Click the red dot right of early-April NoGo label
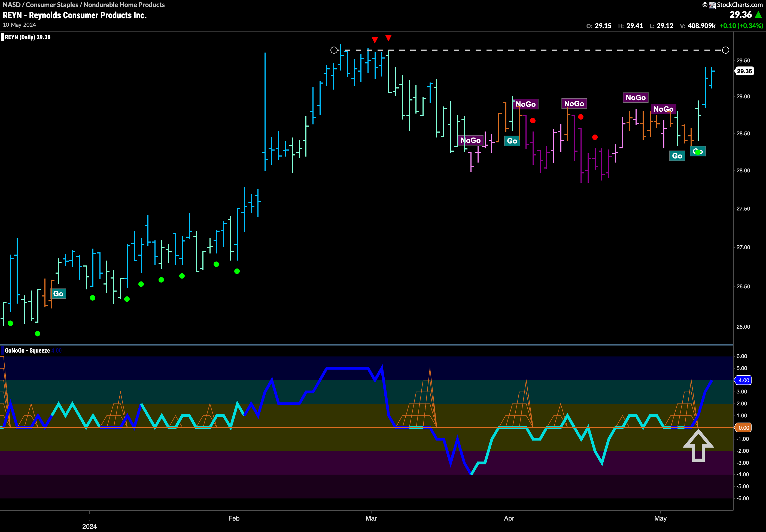The height and width of the screenshot is (532, 766). click(x=533, y=121)
